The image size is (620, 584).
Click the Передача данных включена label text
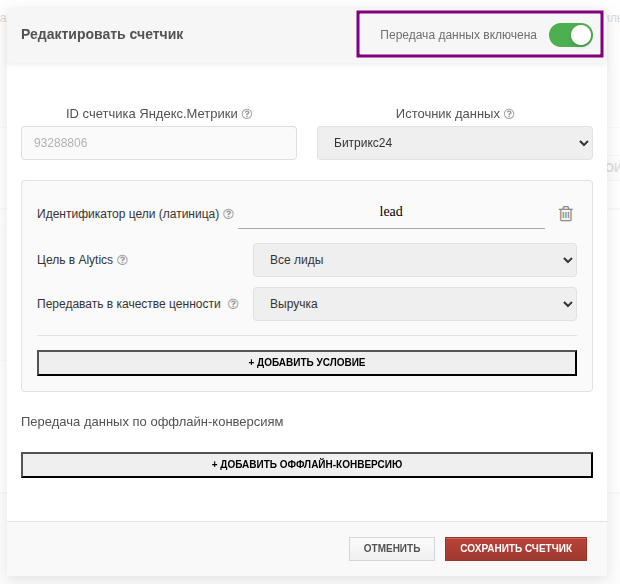pyautogui.click(x=458, y=35)
